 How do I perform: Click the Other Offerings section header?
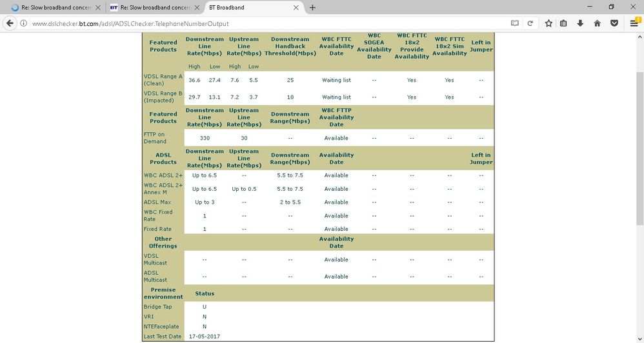163,242
